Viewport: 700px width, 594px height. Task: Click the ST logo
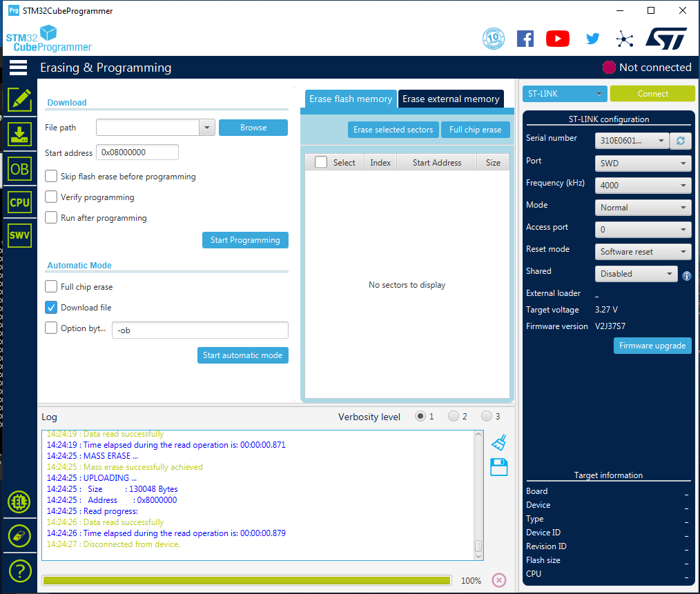coord(666,39)
